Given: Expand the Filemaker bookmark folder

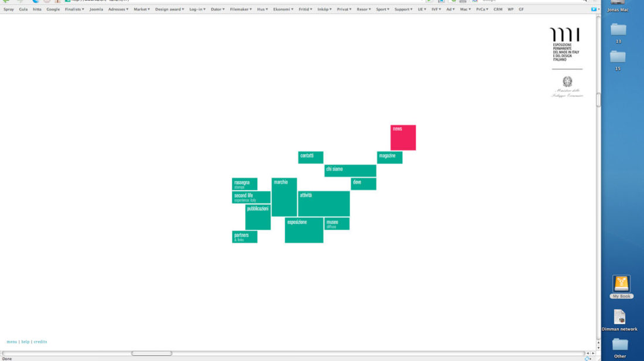Looking at the screenshot, I should pyautogui.click(x=241, y=9).
